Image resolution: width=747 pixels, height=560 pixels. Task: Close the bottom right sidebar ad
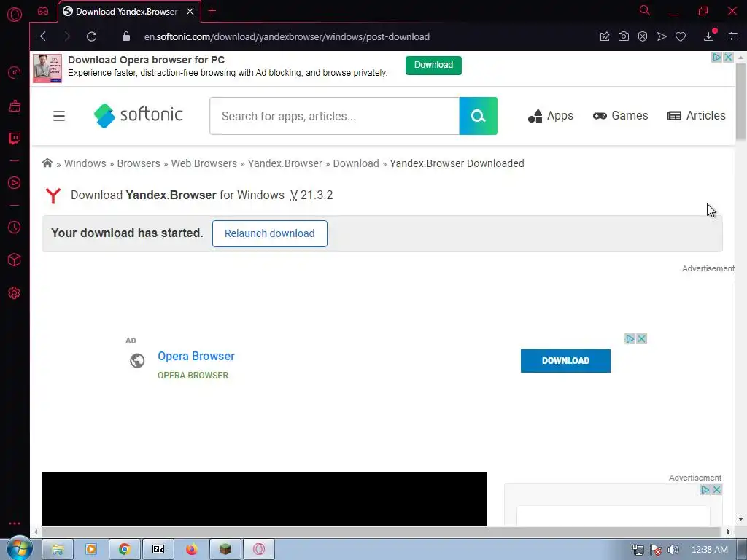point(716,489)
